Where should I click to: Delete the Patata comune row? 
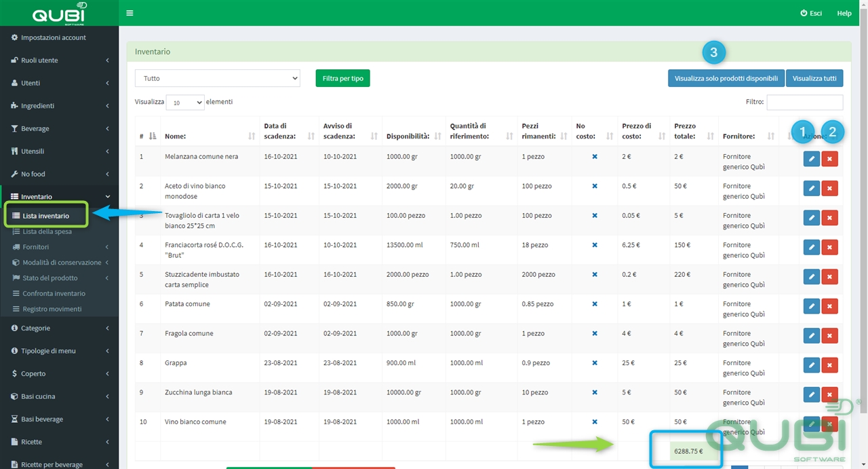829,306
